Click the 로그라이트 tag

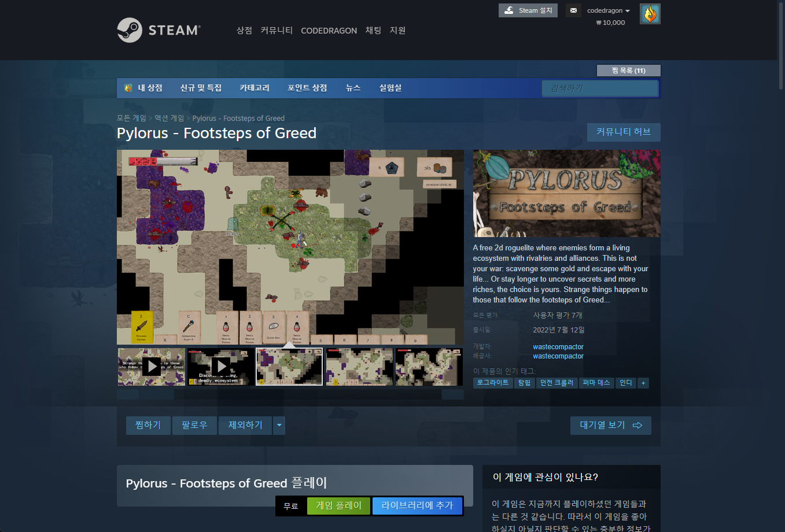coord(493,383)
